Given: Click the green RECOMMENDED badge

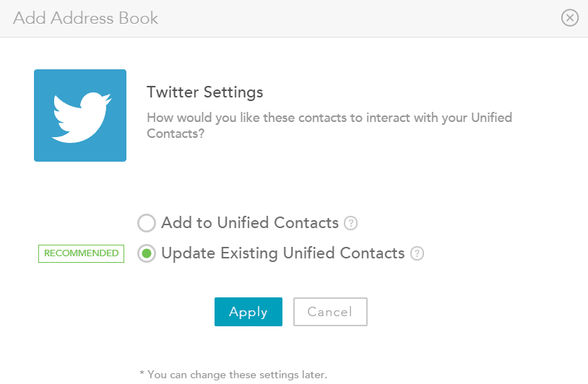Looking at the screenshot, I should click(x=81, y=253).
